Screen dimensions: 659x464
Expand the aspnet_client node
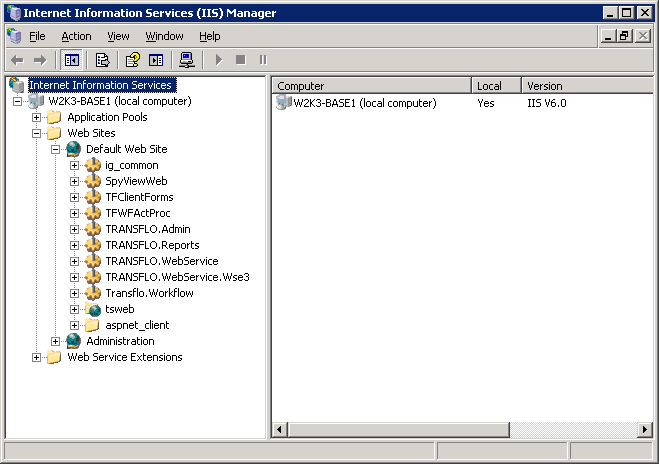pyautogui.click(x=74, y=325)
